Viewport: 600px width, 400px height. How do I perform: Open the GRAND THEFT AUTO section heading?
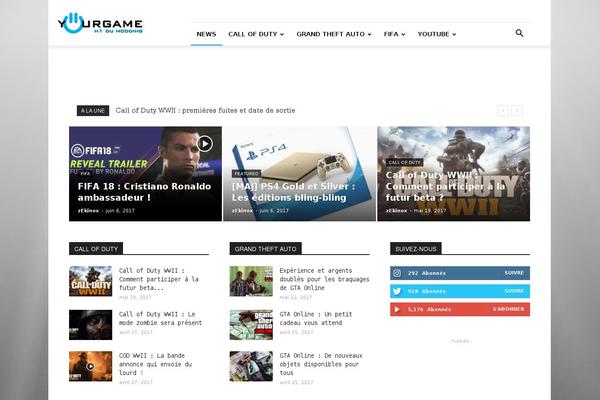pyautogui.click(x=266, y=249)
